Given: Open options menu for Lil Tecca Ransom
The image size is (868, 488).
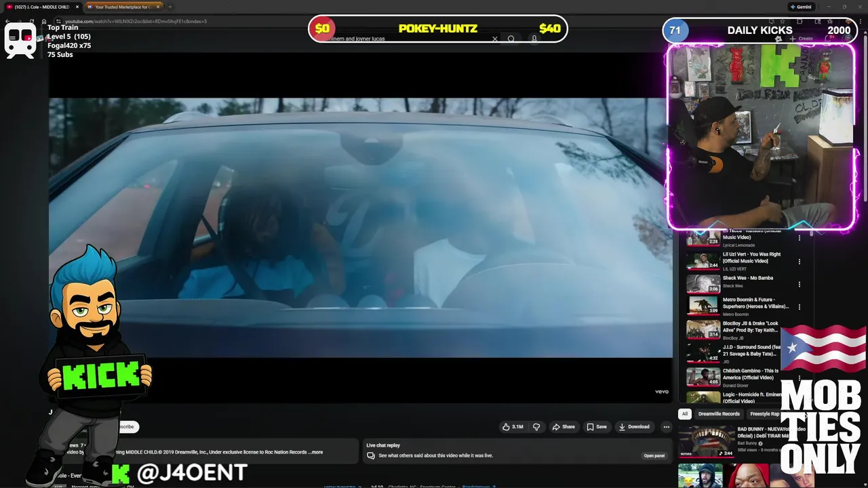Looking at the screenshot, I should (x=799, y=238).
